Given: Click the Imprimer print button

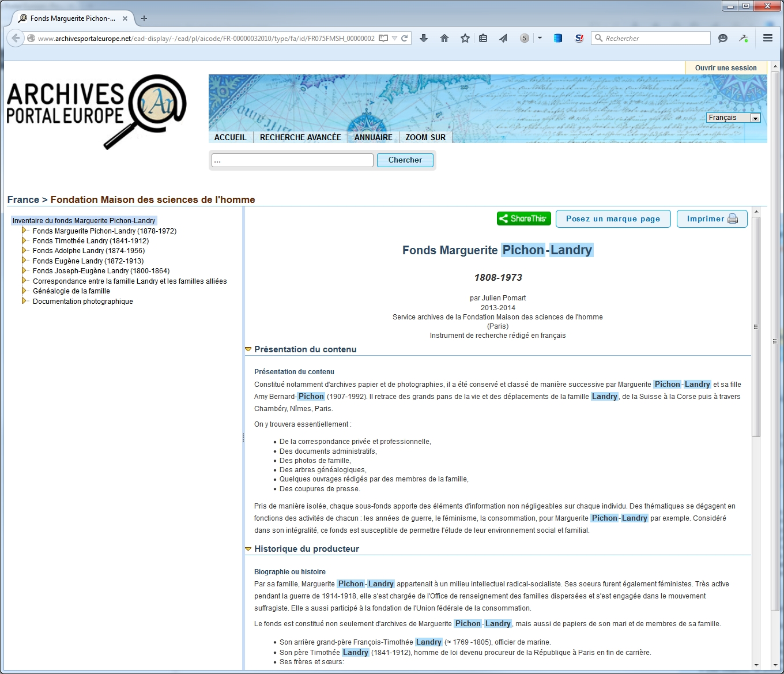Looking at the screenshot, I should [x=711, y=219].
